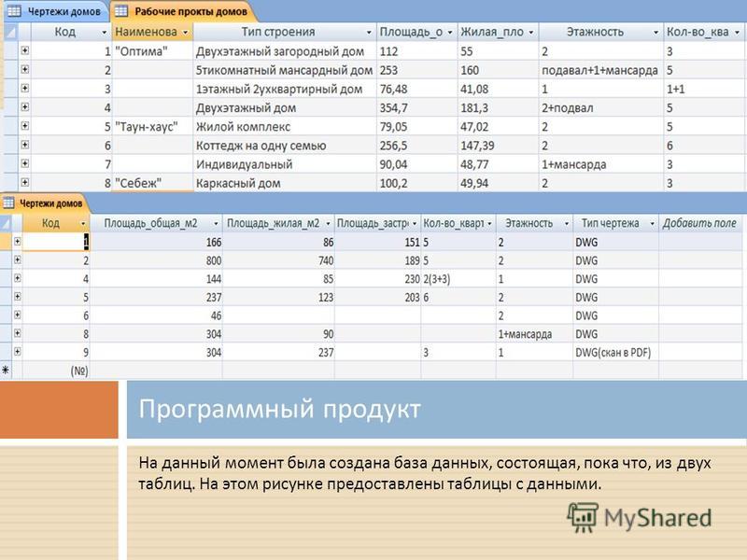Select cell "Таун-хаус"
Image resolution: width=747 pixels, height=560 pixels.
[x=152, y=127]
